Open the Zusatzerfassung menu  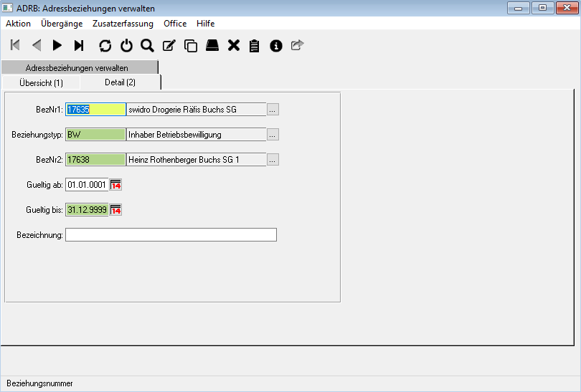[123, 24]
